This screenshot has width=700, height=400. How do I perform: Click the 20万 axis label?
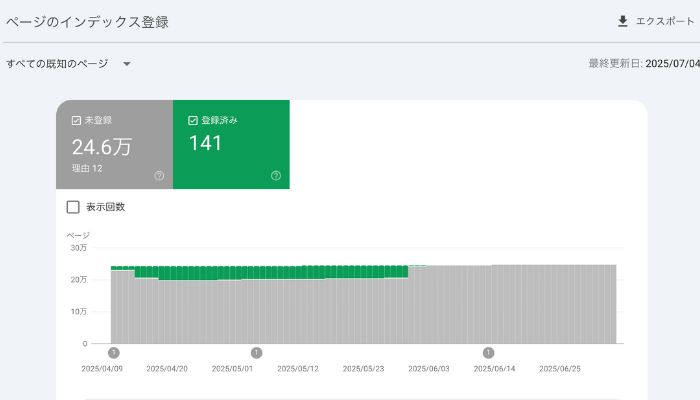point(79,279)
